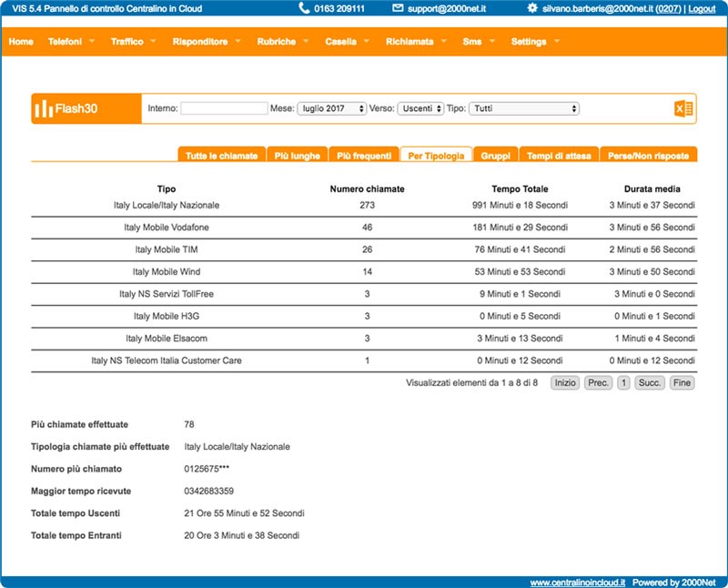This screenshot has width=728, height=588.
Task: Select the Per Tipologia tab
Action: pyautogui.click(x=436, y=155)
